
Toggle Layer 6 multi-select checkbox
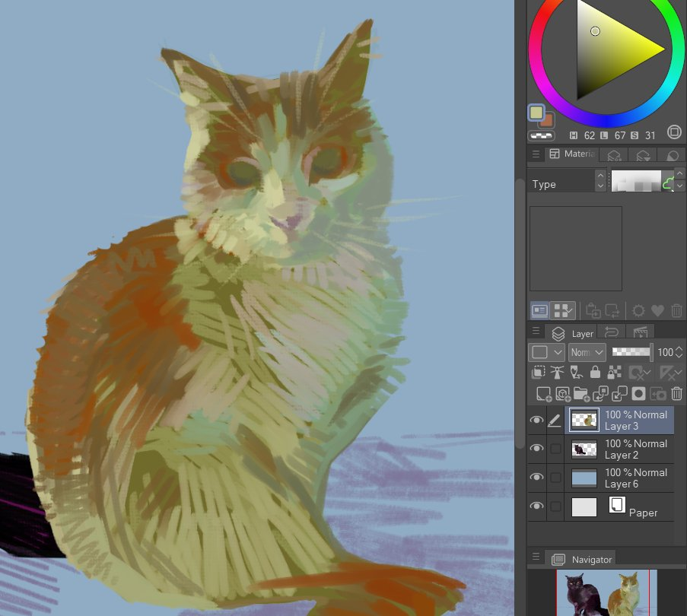pyautogui.click(x=555, y=478)
